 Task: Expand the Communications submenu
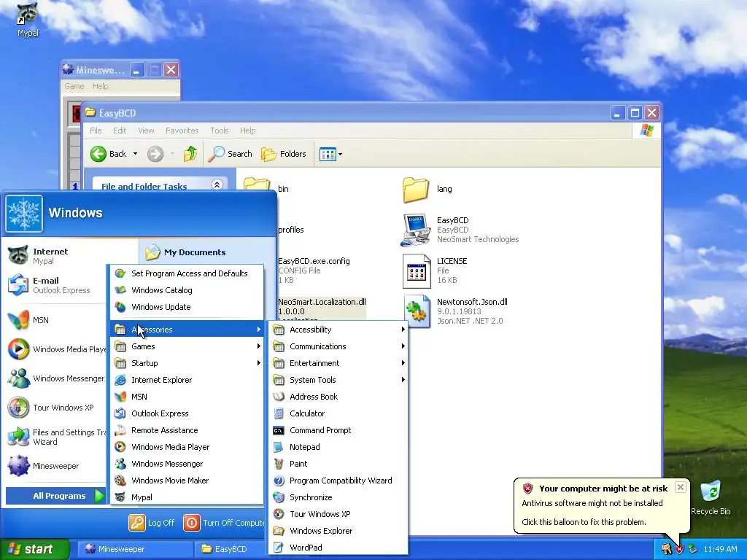point(337,346)
